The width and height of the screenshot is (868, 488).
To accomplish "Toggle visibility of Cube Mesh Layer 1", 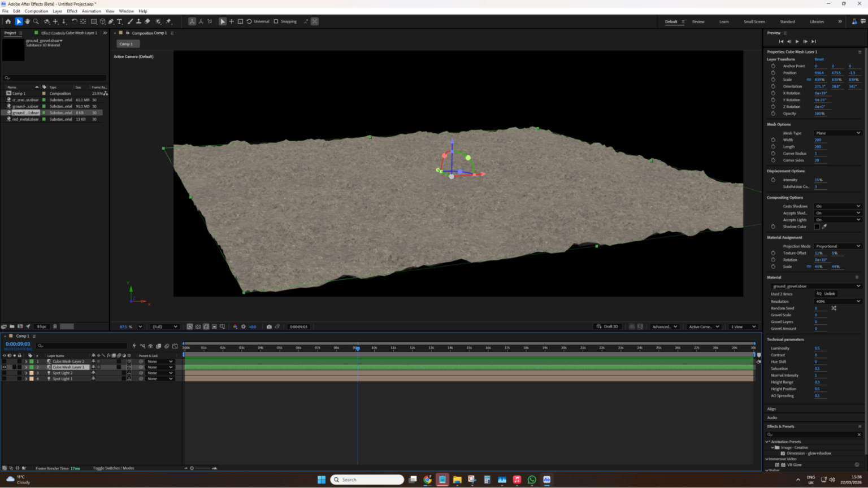I will click(5, 367).
